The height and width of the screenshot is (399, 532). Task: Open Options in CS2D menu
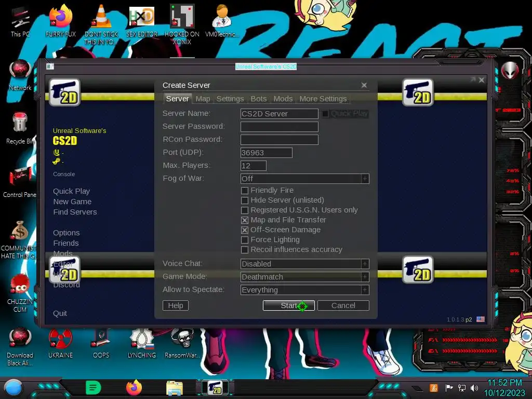coord(66,233)
